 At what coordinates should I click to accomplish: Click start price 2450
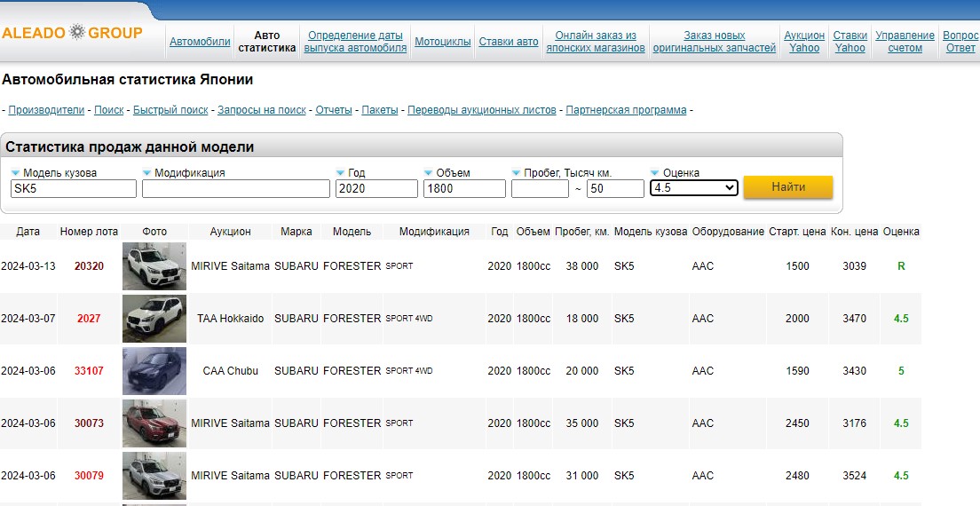point(797,423)
